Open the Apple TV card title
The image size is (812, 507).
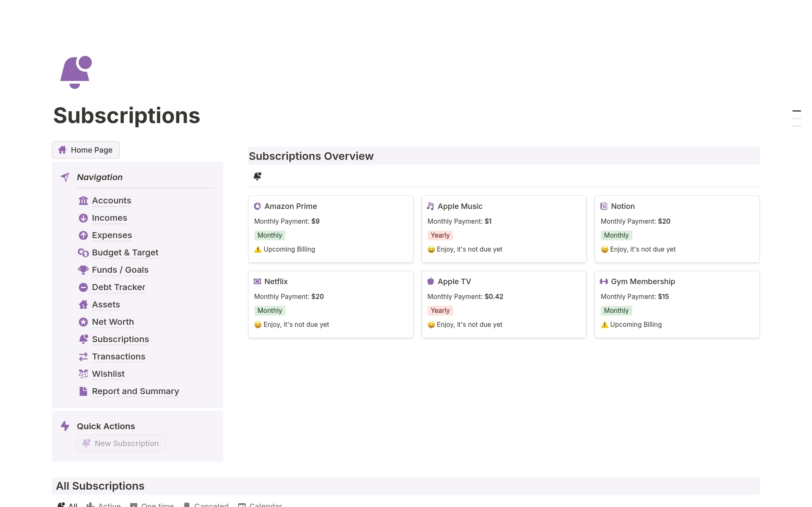tap(454, 282)
